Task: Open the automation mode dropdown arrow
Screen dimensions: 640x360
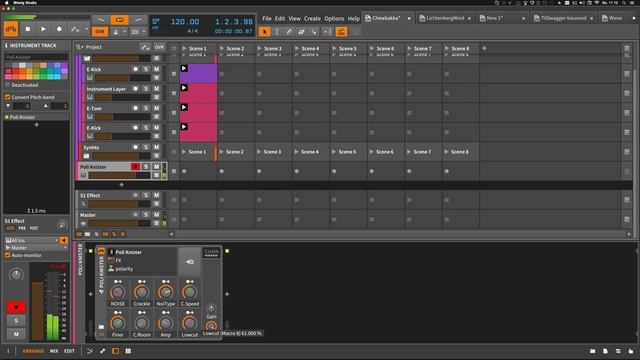Action: [x=87, y=29]
